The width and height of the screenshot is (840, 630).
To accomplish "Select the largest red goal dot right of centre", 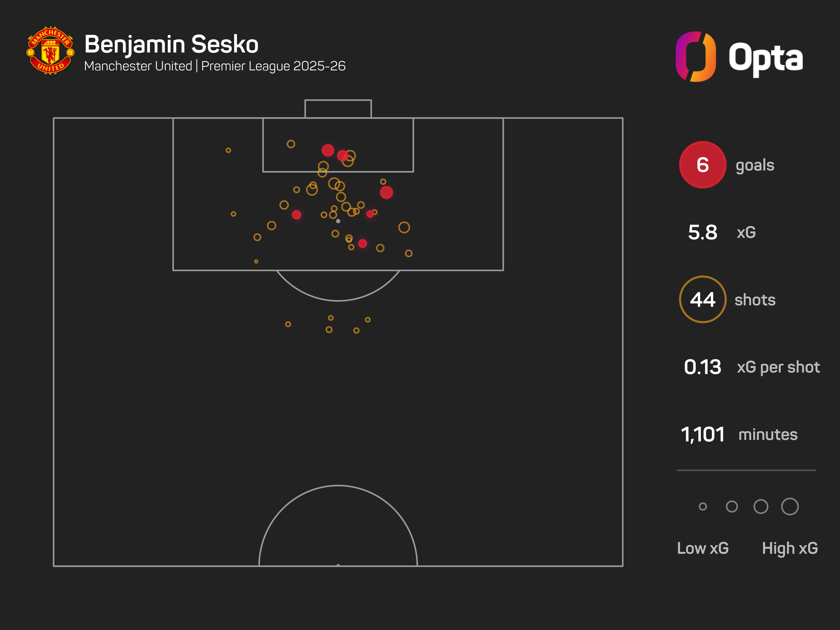I will 386,193.
